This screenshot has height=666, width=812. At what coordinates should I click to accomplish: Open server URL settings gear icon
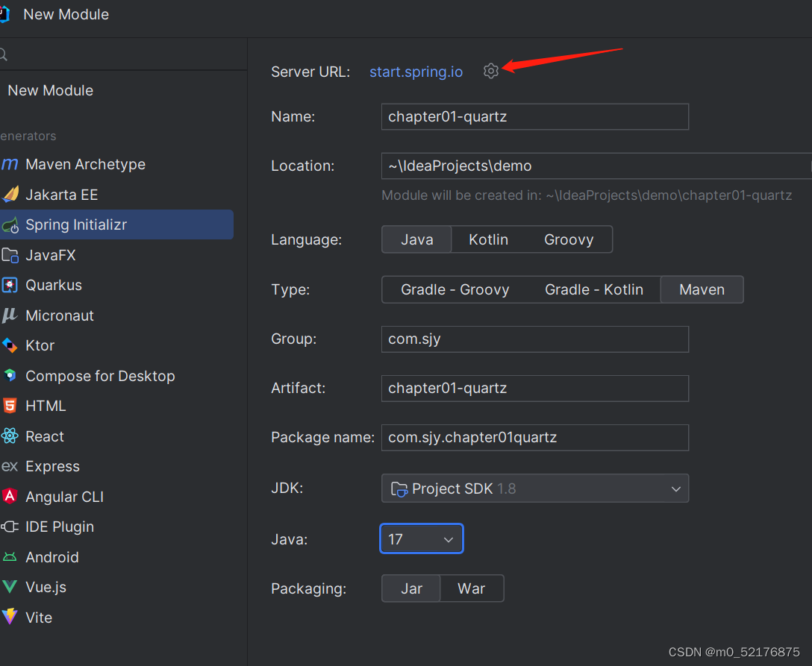[490, 71]
